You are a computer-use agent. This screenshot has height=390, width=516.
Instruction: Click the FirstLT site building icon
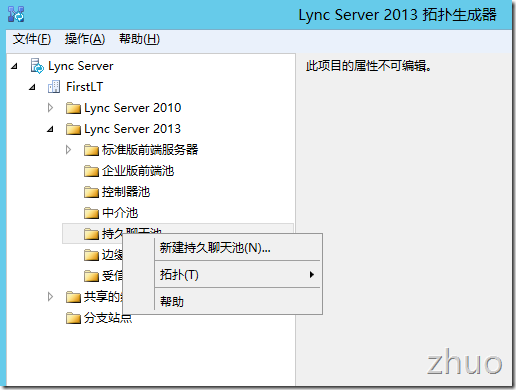click(x=54, y=87)
